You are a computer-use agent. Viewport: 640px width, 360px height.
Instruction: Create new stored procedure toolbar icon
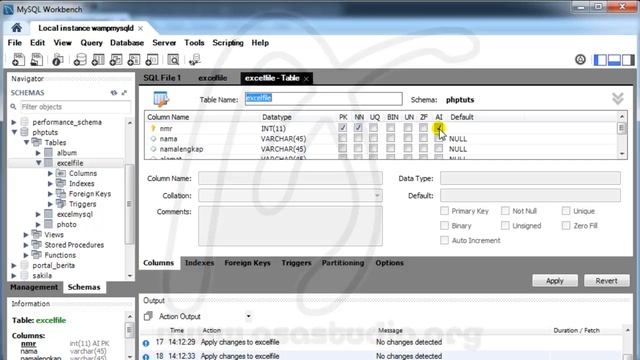click(x=134, y=60)
